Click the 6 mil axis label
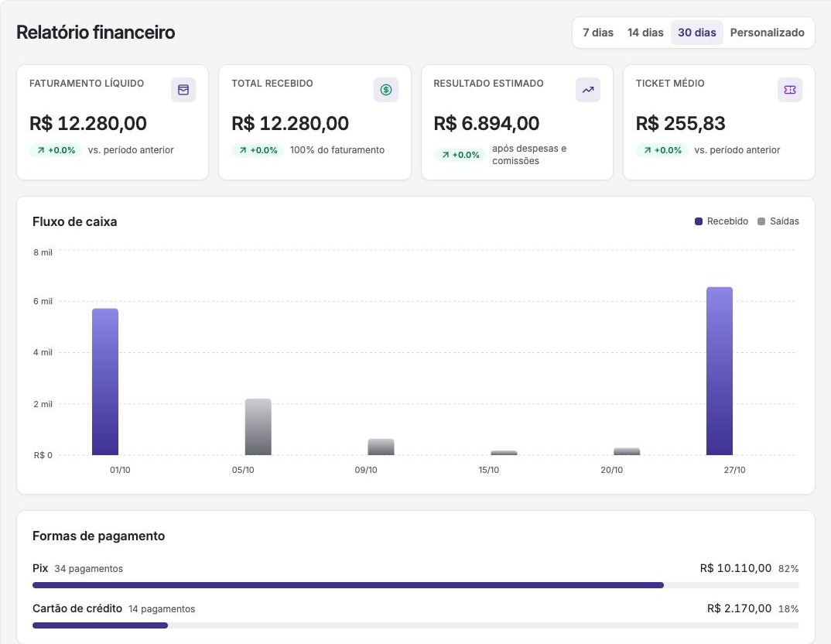Image resolution: width=831 pixels, height=644 pixels. (43, 301)
